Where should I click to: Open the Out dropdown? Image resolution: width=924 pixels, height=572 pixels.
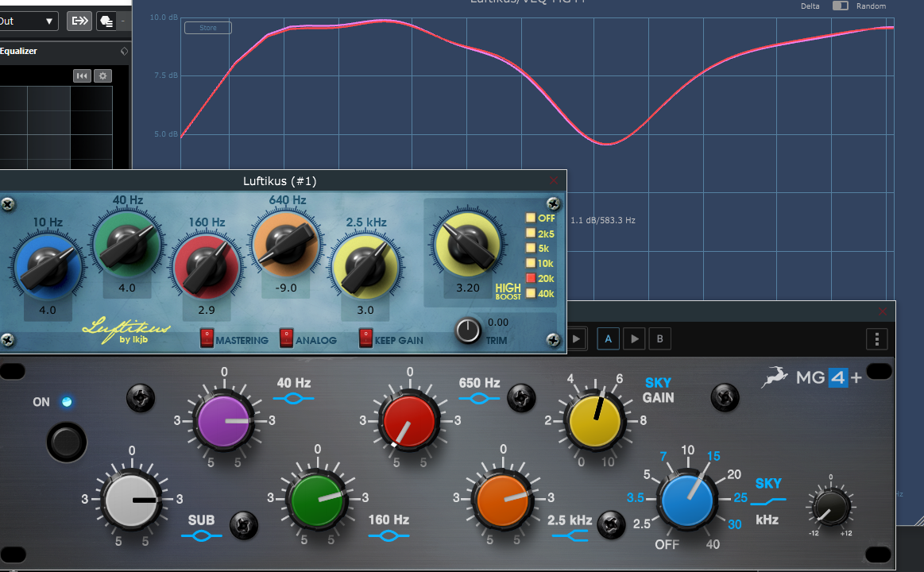(29, 21)
